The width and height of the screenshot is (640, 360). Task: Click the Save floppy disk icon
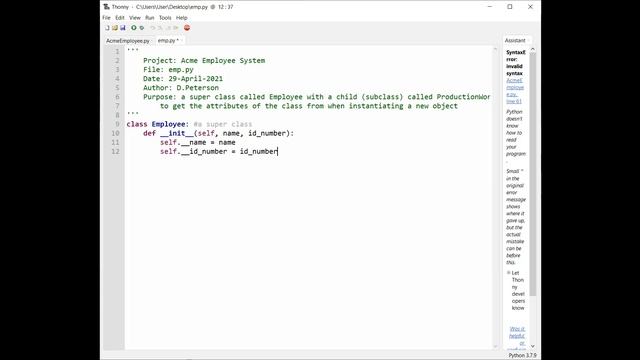[x=123, y=28]
